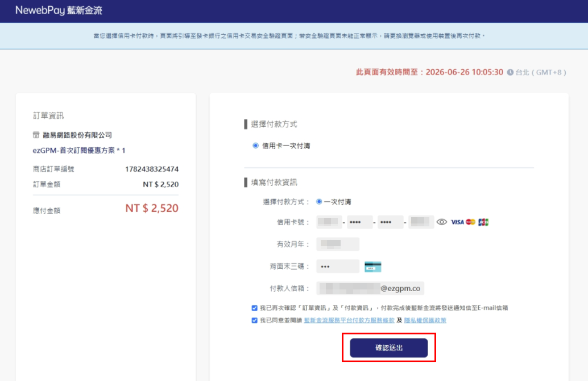
Task: Select 一次付清 payment radio button
Action: coord(319,202)
